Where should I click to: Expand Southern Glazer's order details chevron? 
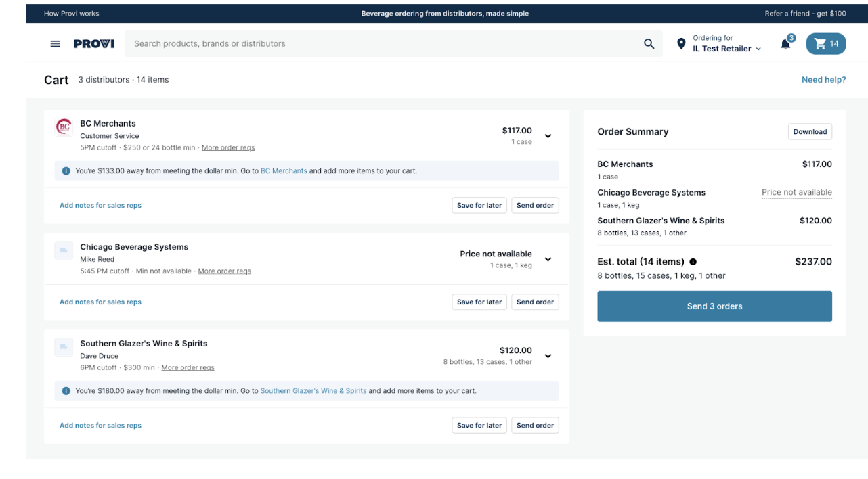(548, 355)
